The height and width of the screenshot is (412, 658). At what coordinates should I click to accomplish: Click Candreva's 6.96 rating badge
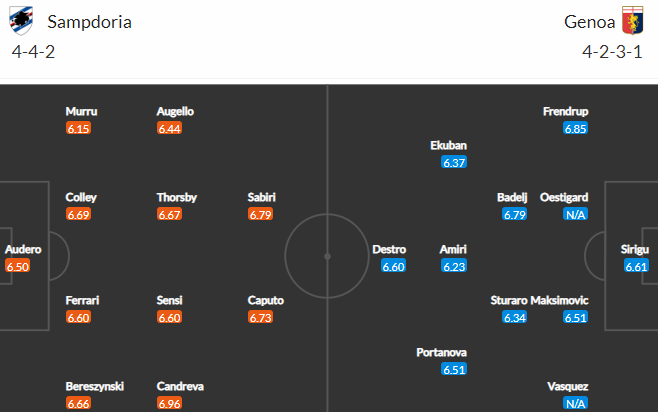[x=170, y=404]
